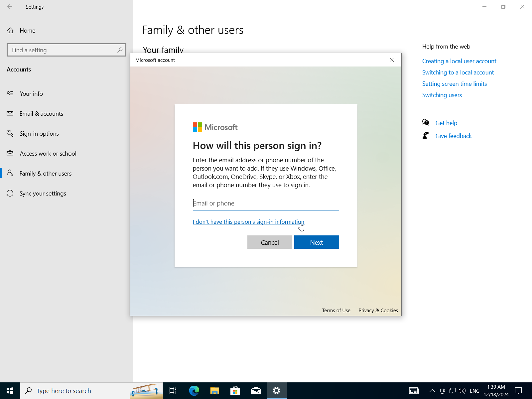Select Sync your settings in sidebar
Screen dimensions: 532x399
43,194
